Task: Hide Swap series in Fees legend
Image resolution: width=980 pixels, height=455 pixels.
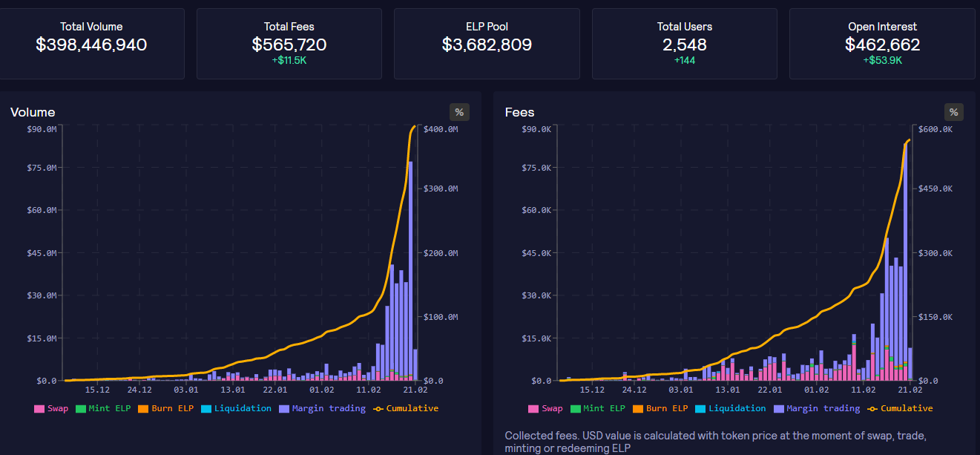Action: [545, 408]
